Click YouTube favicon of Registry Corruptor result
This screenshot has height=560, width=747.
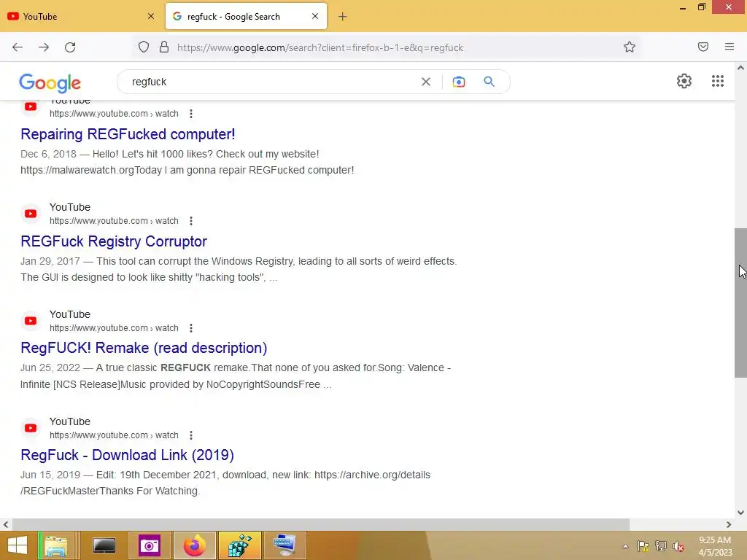pyautogui.click(x=31, y=214)
